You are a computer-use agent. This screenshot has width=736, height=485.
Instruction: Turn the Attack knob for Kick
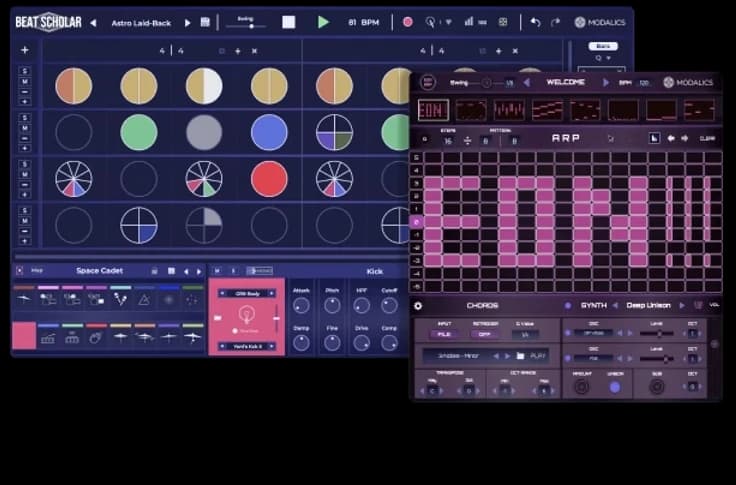point(301,306)
